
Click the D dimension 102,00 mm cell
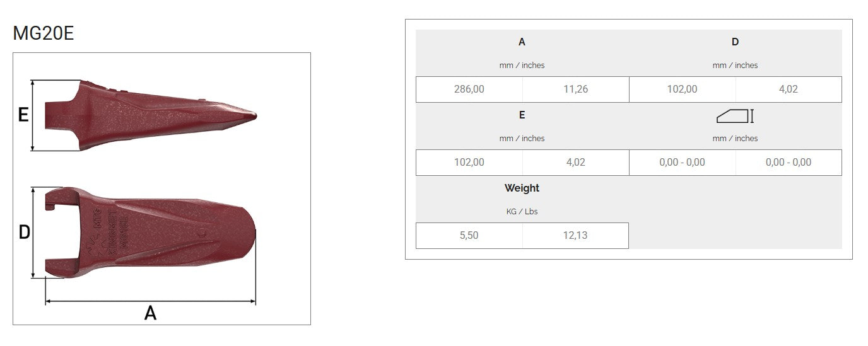click(x=683, y=89)
